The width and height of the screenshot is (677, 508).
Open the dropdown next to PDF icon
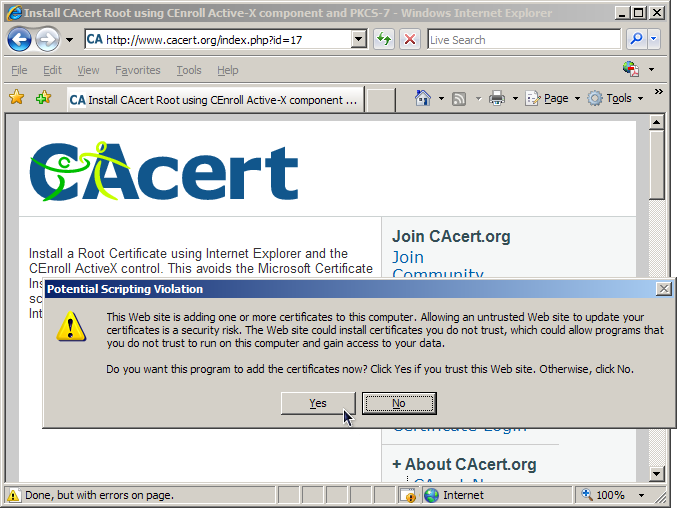tap(651, 69)
